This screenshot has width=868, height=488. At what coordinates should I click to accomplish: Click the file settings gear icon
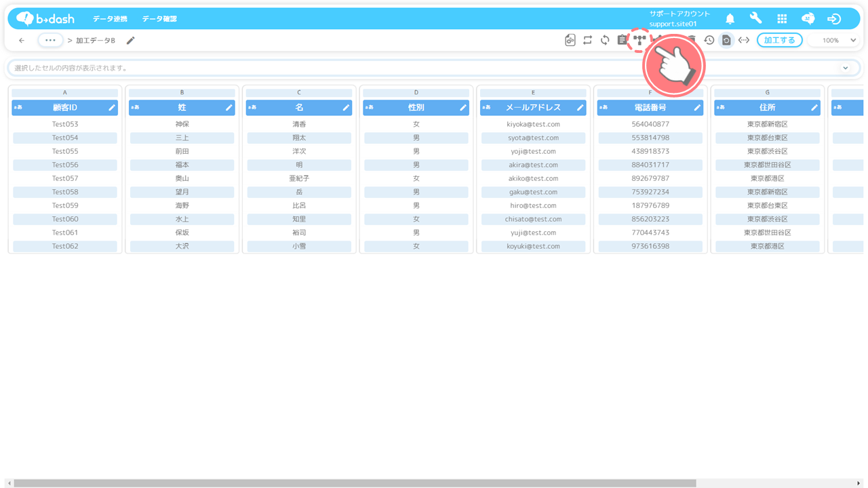click(570, 40)
